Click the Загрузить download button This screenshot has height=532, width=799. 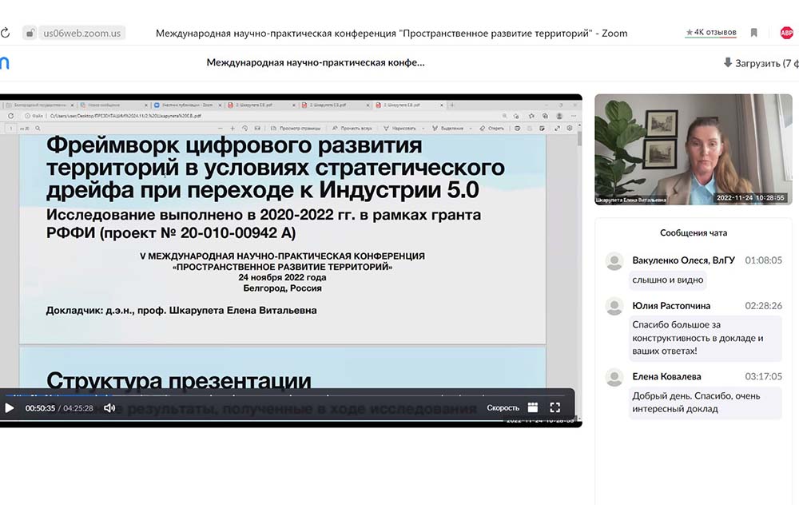click(759, 62)
